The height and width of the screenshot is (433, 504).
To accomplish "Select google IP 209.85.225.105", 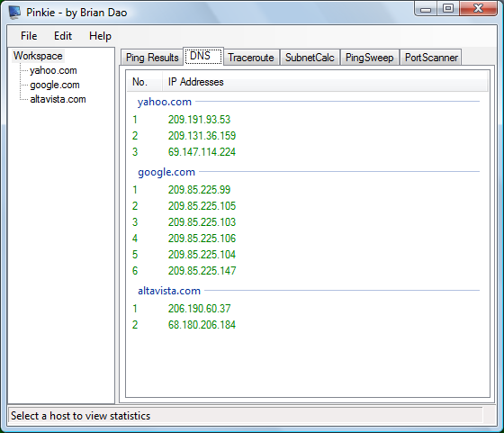I will point(202,206).
